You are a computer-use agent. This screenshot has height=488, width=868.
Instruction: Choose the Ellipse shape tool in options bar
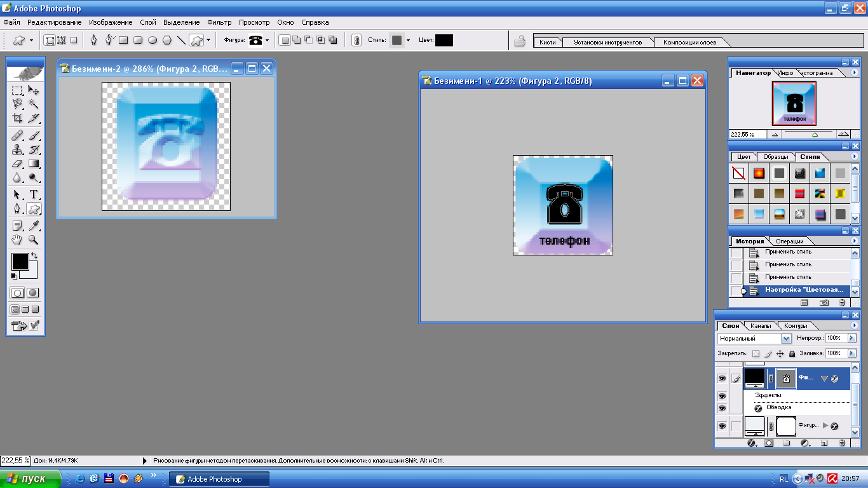click(153, 40)
